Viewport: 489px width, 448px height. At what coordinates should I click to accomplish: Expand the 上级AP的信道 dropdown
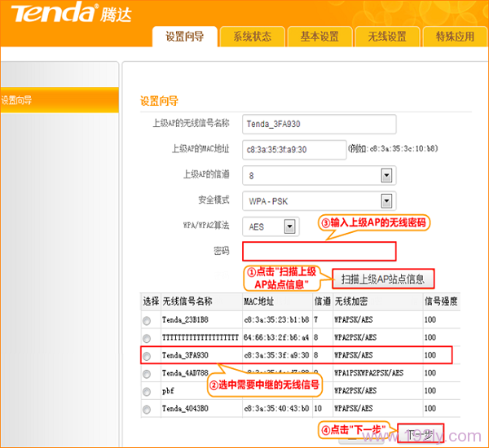(x=387, y=175)
